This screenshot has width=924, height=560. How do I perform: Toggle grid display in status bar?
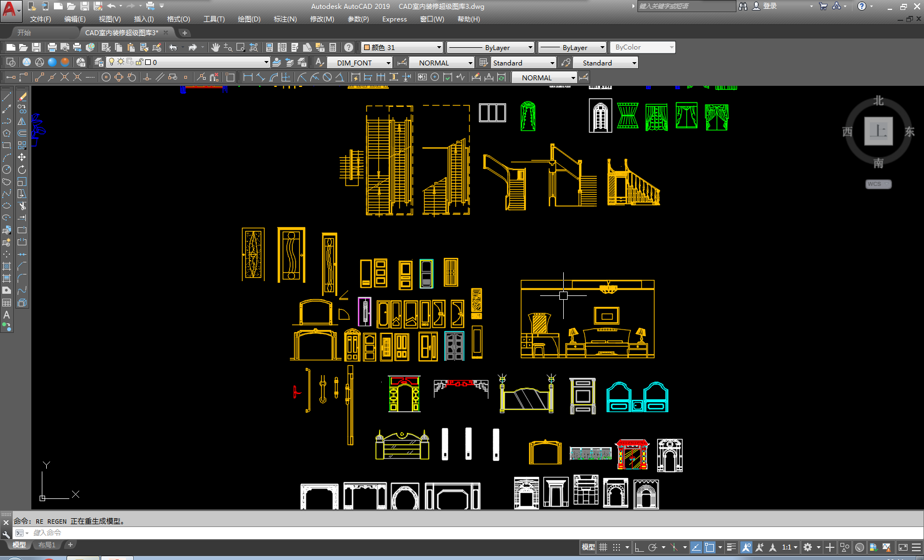tap(603, 547)
